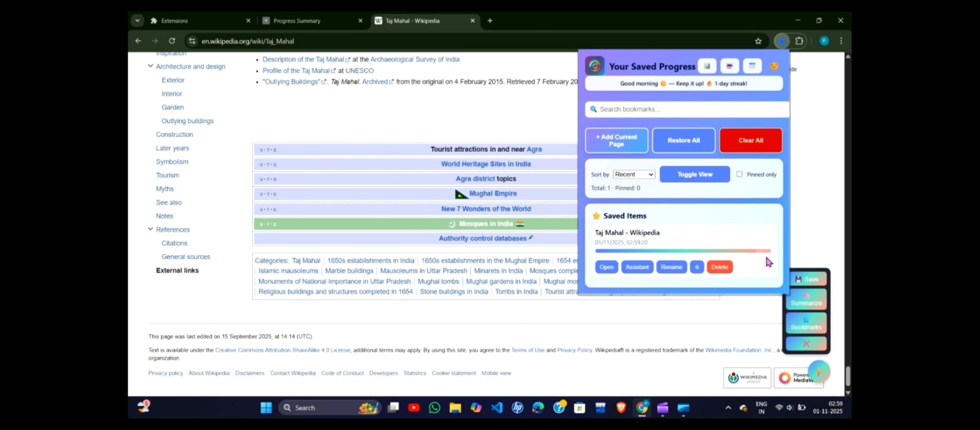Show hidden system tray icons

tap(728, 407)
